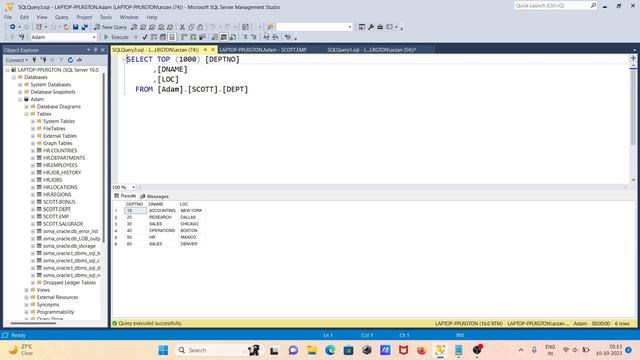Click the Display Estimated Execution Plan icon
640x360 pixels.
(x=154, y=37)
